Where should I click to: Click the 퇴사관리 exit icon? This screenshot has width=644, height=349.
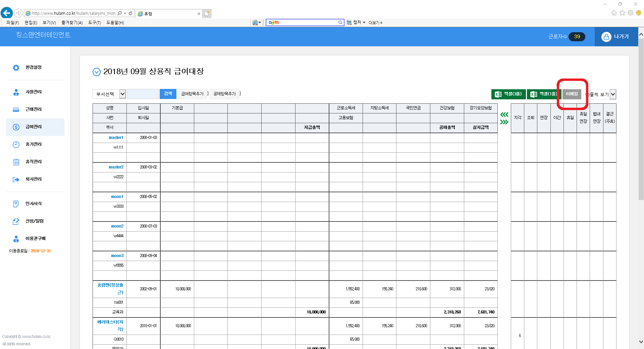pos(16,180)
